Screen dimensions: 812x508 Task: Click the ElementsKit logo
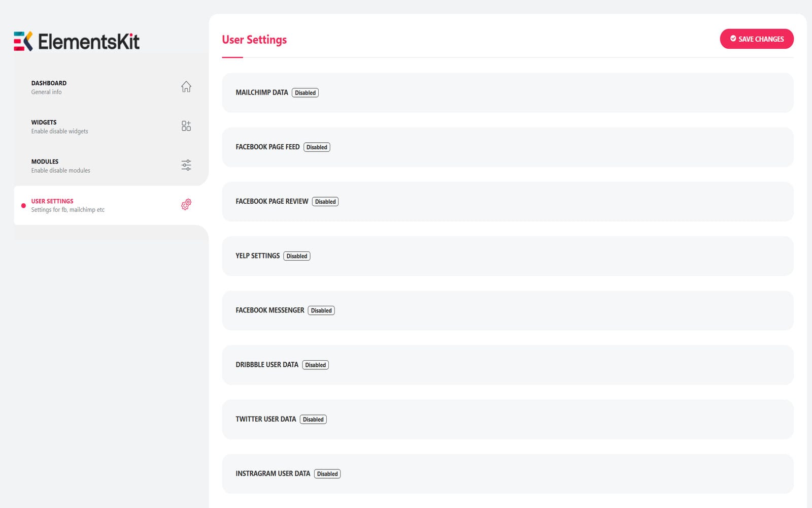(77, 41)
